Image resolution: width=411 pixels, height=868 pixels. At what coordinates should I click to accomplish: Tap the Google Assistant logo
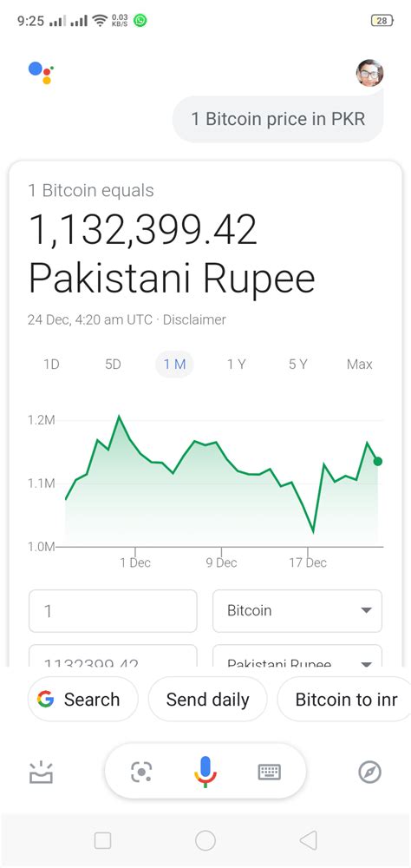(x=41, y=73)
